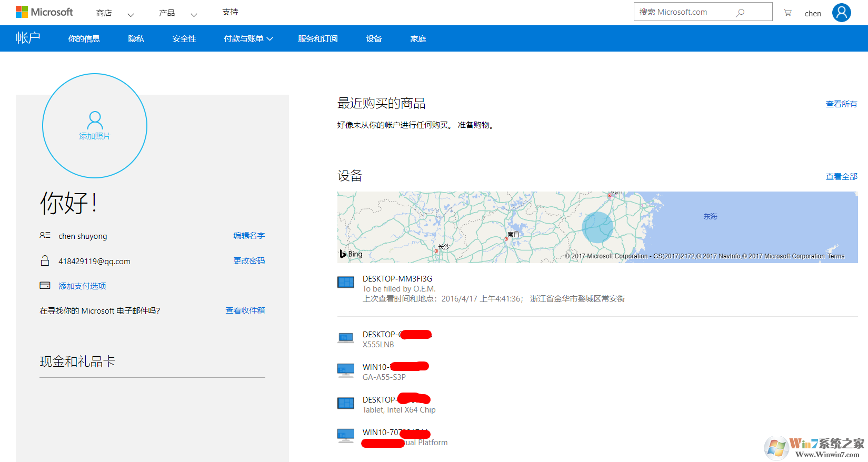Open the shopping cart
Screen dimensions: 868x462
click(x=787, y=13)
